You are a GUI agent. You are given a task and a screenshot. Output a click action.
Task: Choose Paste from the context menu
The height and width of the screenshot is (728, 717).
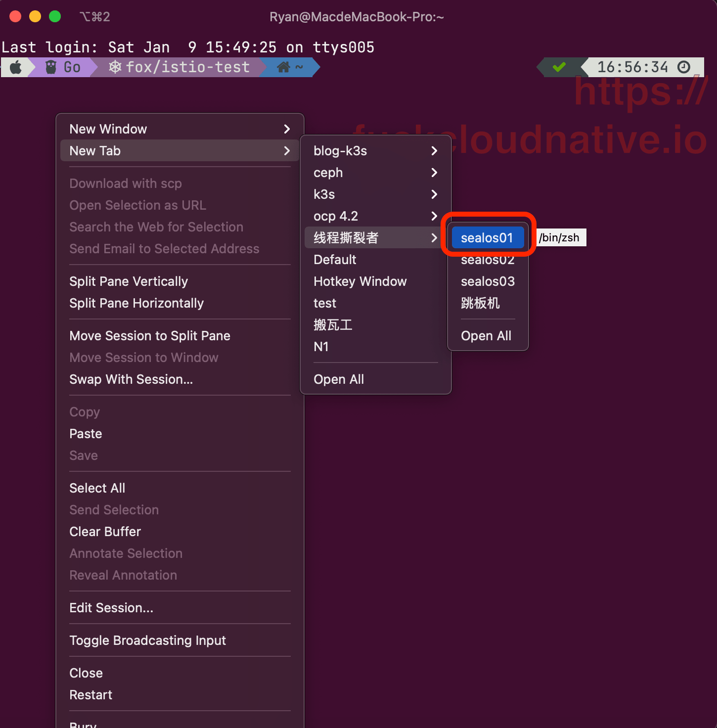click(180, 434)
